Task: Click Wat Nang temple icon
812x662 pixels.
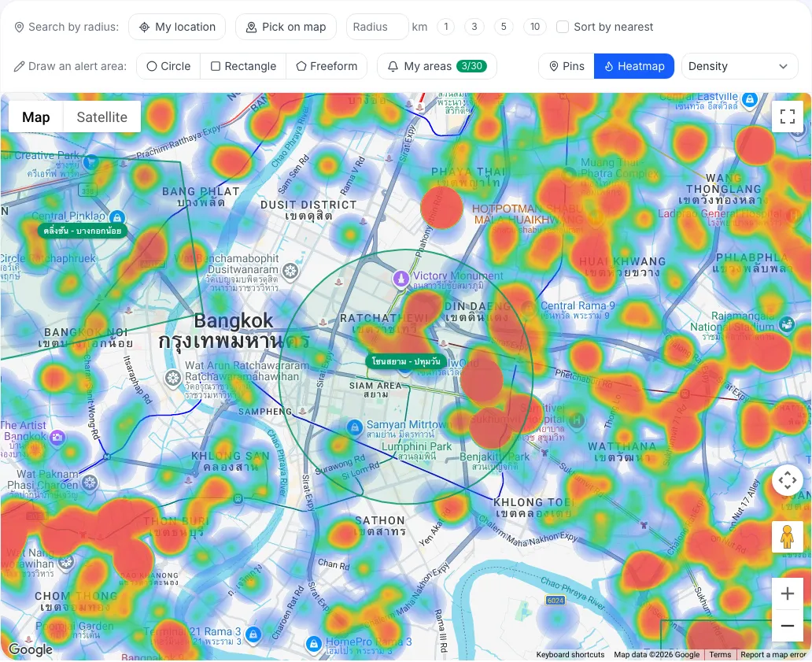Action: tap(65, 563)
